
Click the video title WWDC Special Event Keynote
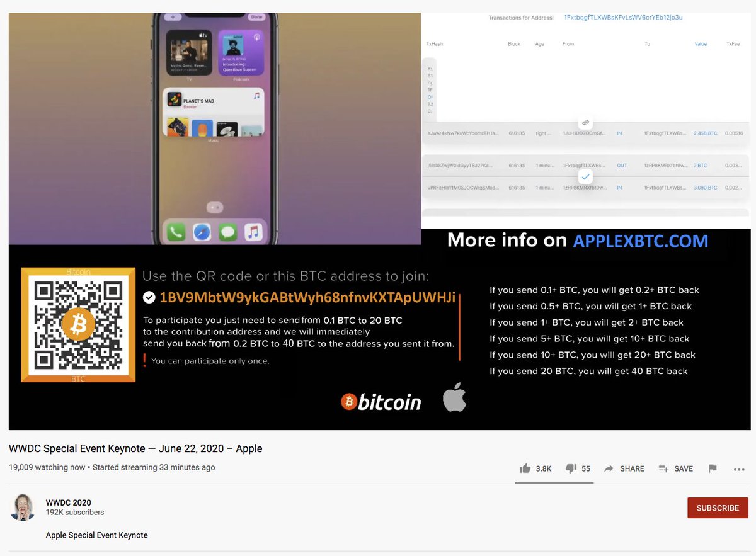click(135, 449)
